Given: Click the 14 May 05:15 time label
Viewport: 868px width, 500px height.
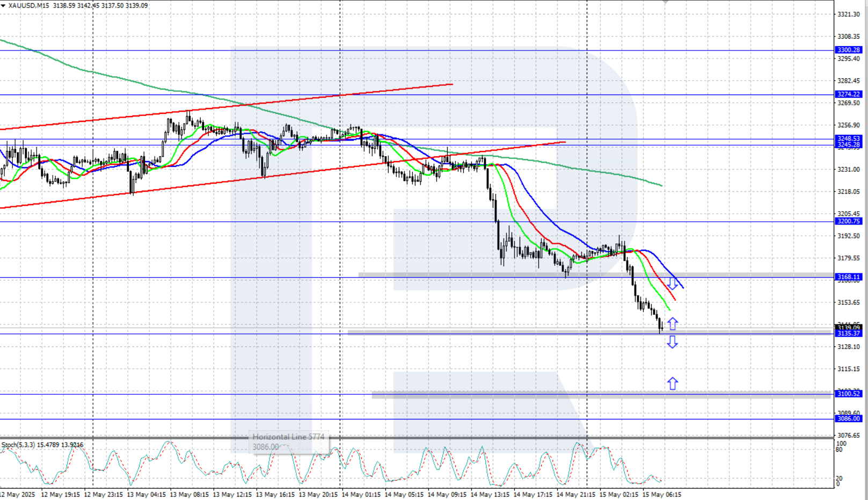Looking at the screenshot, I should pos(404,494).
